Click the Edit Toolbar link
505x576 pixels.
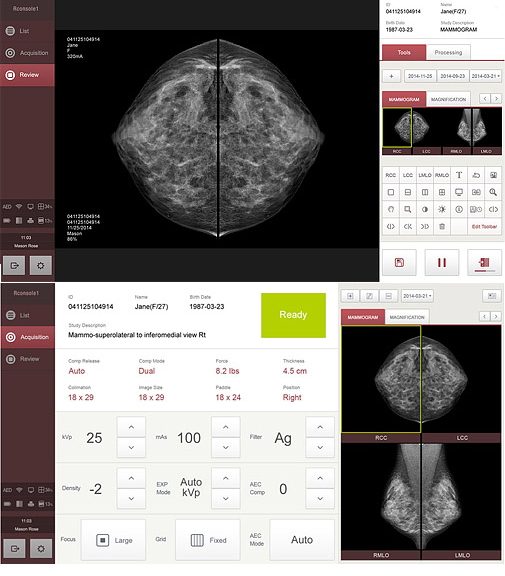[484, 227]
